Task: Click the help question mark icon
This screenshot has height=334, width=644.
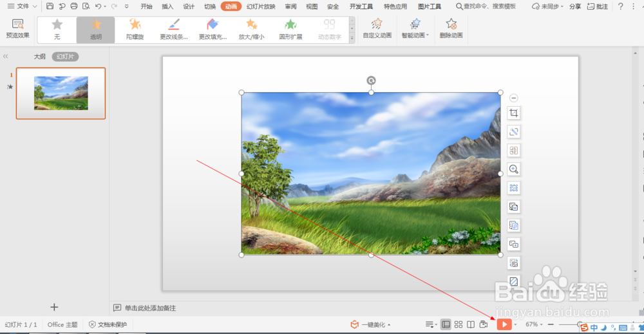Action: (x=621, y=6)
